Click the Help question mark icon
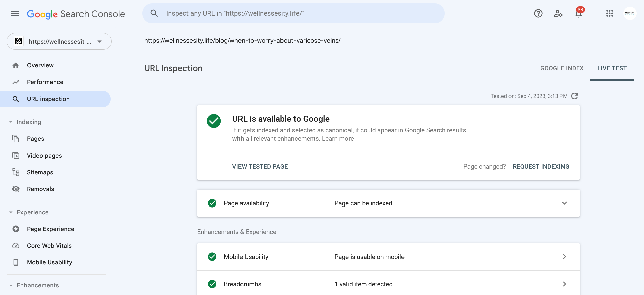The height and width of the screenshot is (295, 644). [x=538, y=13]
